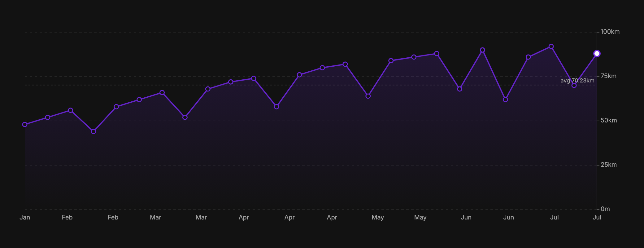
Task: Click the '100km' axis label
Action: 610,32
